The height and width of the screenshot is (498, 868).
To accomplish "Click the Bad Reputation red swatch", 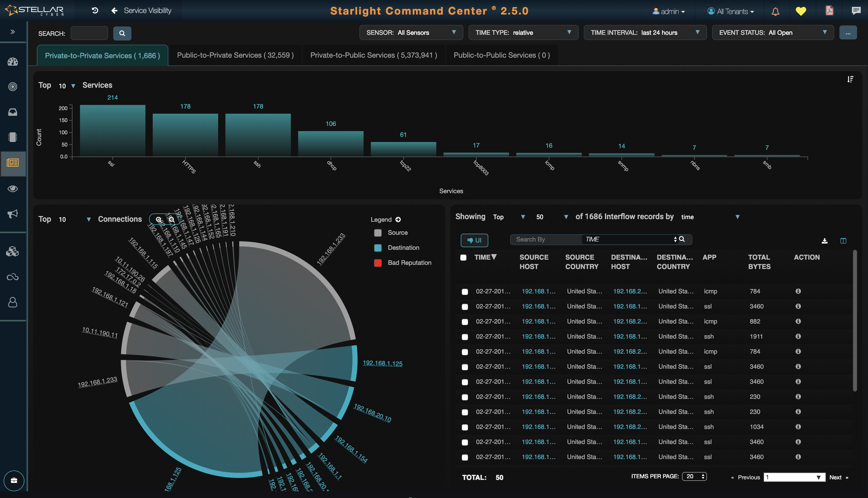I will coord(378,263).
